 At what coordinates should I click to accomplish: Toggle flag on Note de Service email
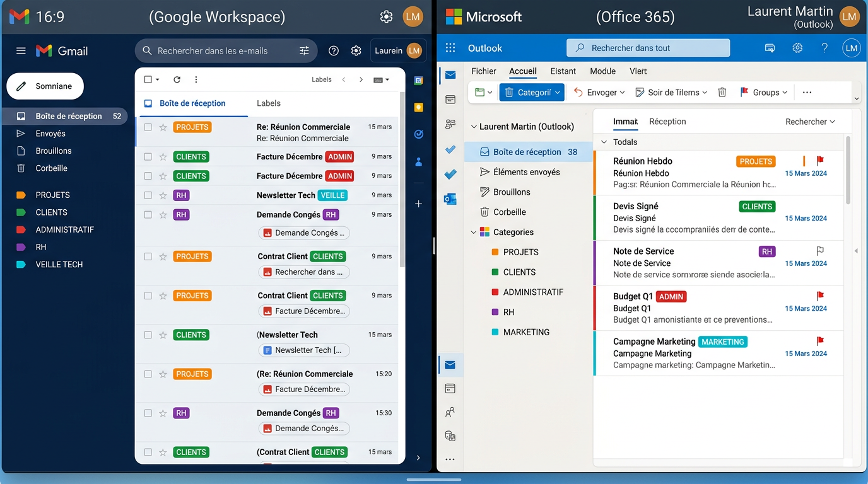click(x=820, y=251)
